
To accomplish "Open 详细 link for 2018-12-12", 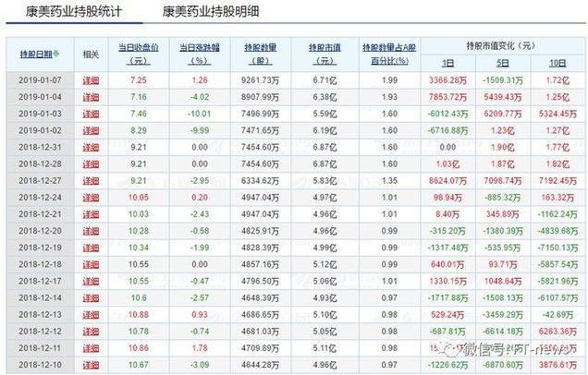I will [x=91, y=332].
